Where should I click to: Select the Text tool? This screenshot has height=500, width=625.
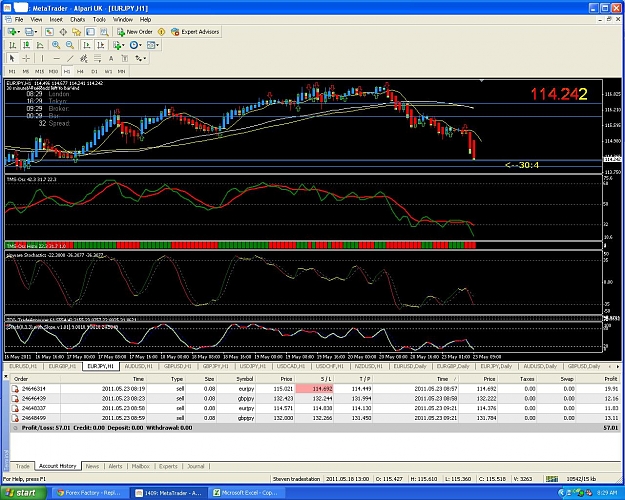point(111,59)
